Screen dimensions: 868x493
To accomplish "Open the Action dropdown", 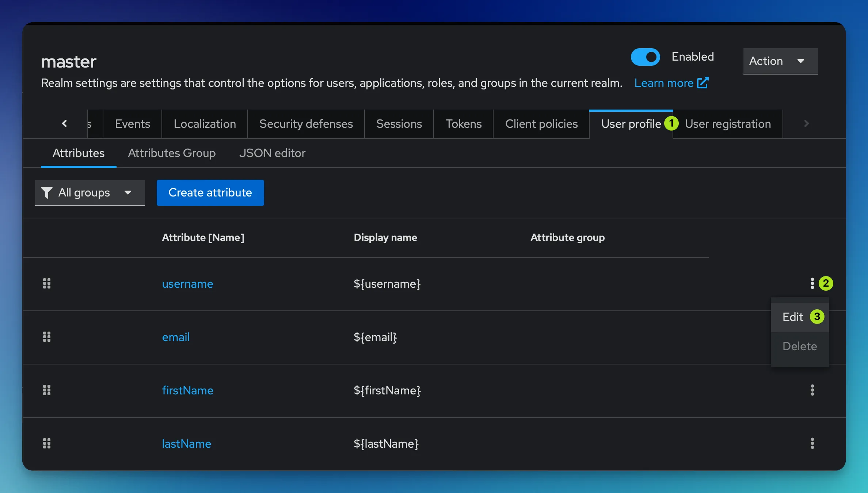I will click(x=780, y=61).
